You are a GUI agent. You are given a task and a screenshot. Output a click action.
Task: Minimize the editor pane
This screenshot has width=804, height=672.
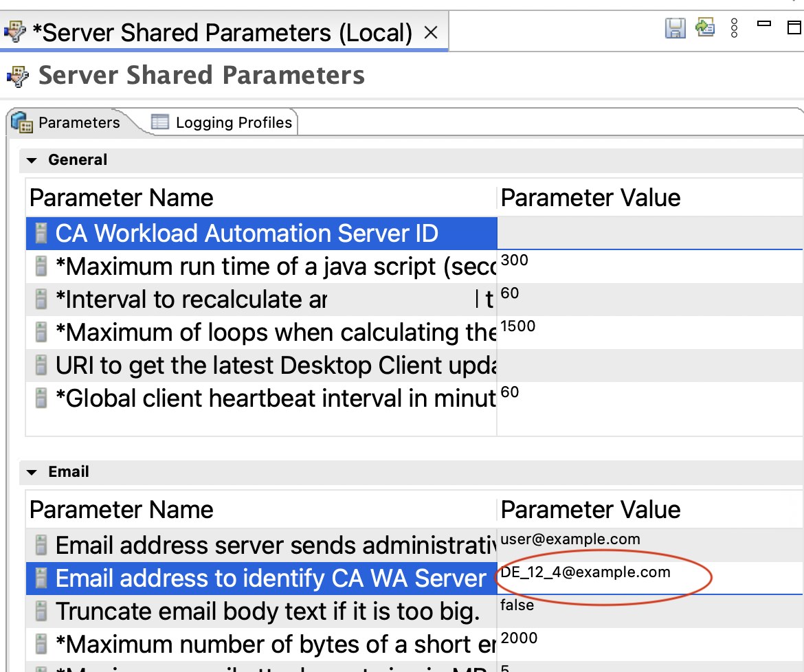[764, 23]
